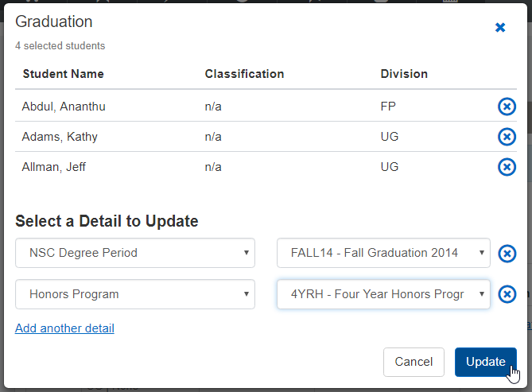Image resolution: width=532 pixels, height=392 pixels.
Task: Remove Adams, Kathy from the list
Action: (x=507, y=137)
